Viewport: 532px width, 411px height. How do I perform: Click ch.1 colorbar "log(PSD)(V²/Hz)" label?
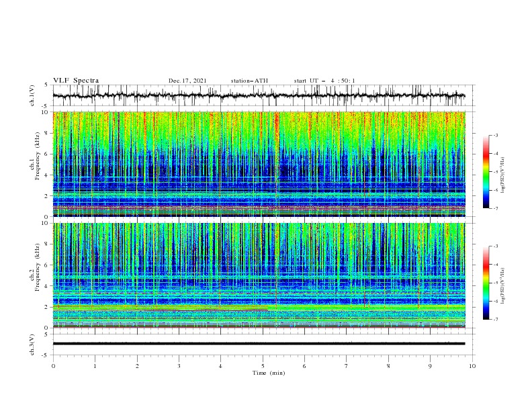(502, 175)
